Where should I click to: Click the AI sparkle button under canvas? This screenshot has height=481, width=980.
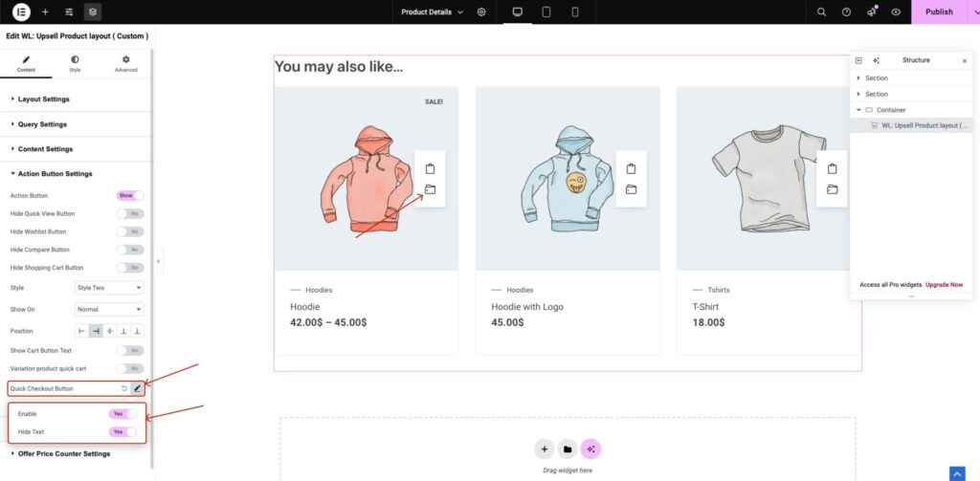590,449
